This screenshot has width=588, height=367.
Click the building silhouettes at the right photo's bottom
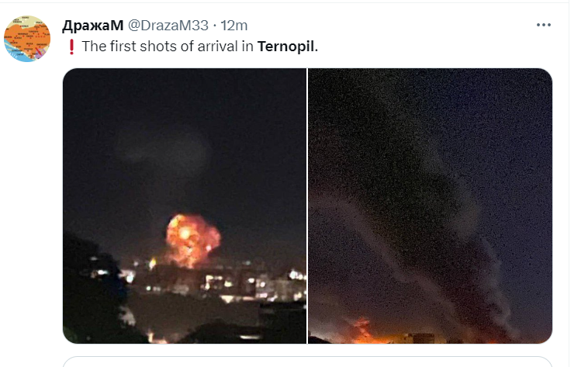(424, 338)
